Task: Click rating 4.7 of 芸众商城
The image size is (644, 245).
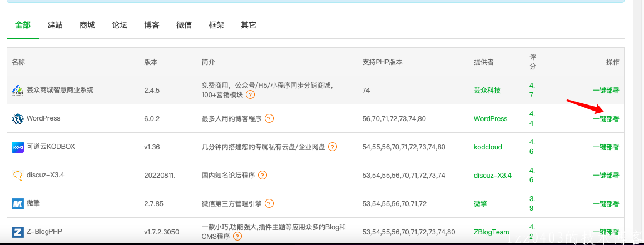Action: 532,91
